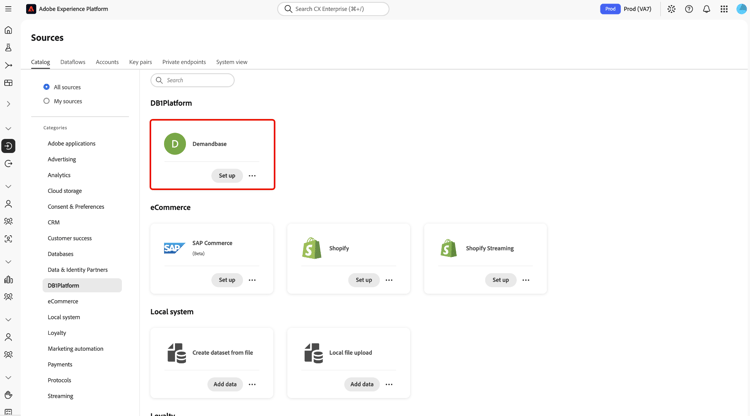Switch to the Private endpoints tab
This screenshot has height=416, width=750.
click(x=184, y=62)
